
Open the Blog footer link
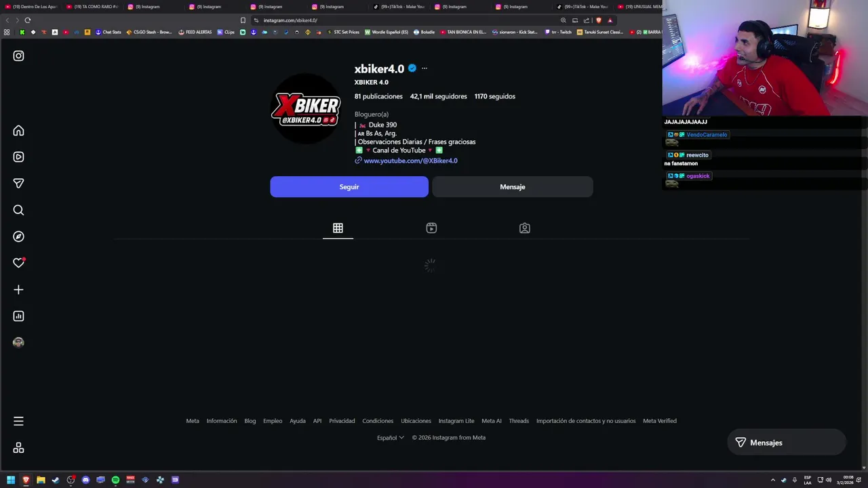[250, 421]
